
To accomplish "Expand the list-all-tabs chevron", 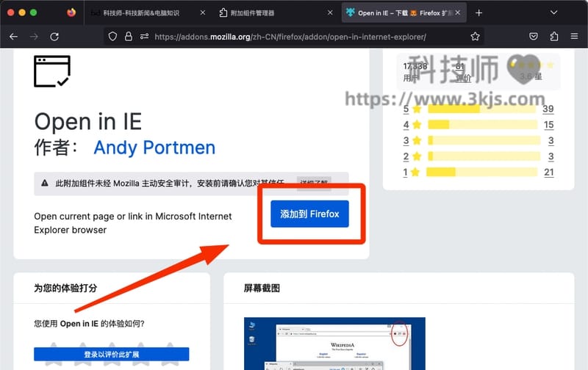I will pos(554,12).
